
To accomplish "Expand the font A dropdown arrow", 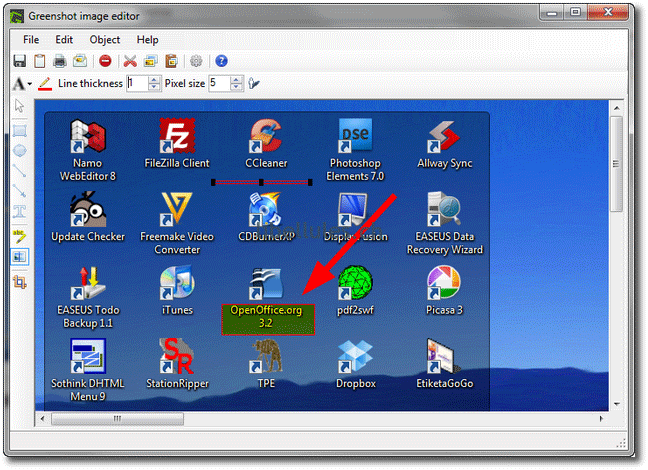I will point(30,84).
